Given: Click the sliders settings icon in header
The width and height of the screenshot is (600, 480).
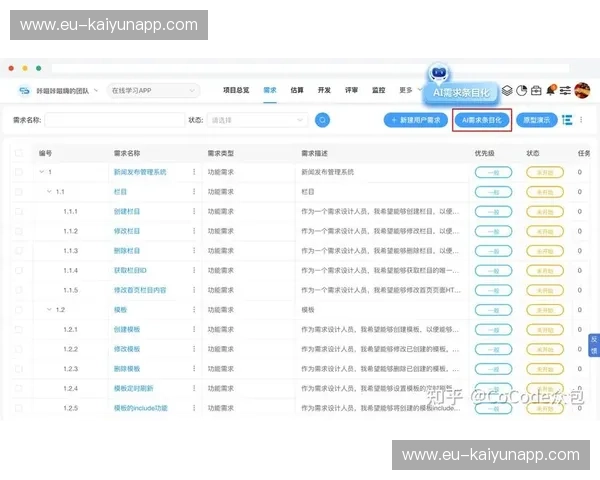Looking at the screenshot, I should [565, 91].
